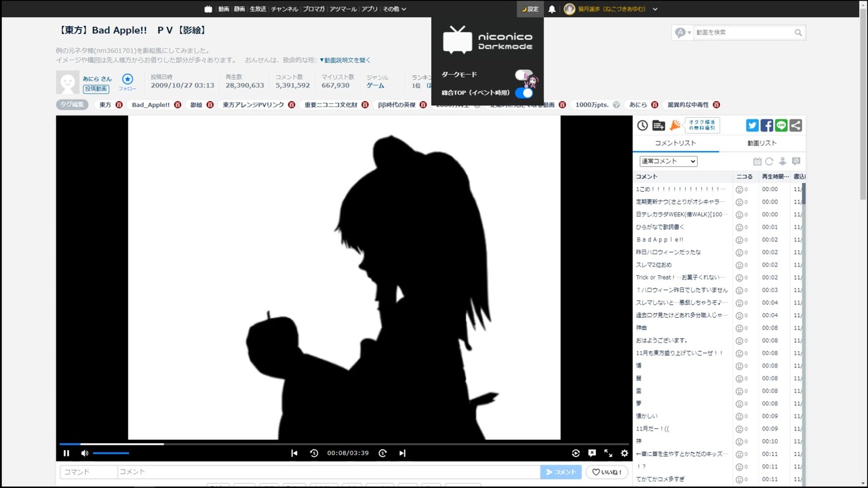Switch to the コメントリスト tab
This screenshot has height=488, width=868.
tap(675, 143)
